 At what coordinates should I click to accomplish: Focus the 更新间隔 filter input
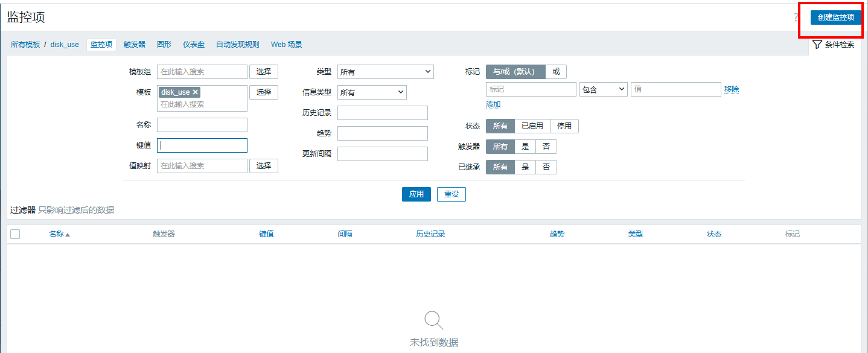pyautogui.click(x=383, y=154)
